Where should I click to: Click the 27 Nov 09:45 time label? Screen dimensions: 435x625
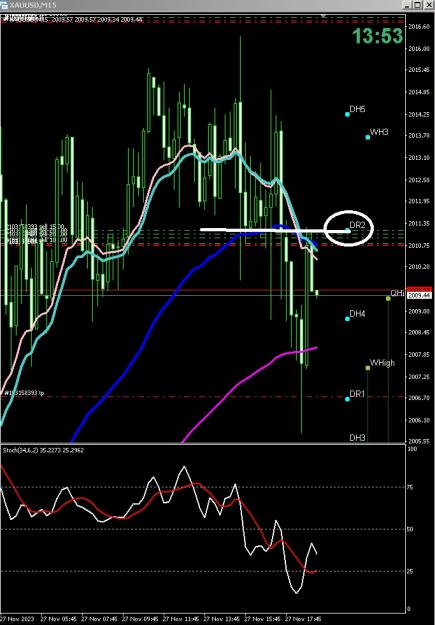coord(141,619)
